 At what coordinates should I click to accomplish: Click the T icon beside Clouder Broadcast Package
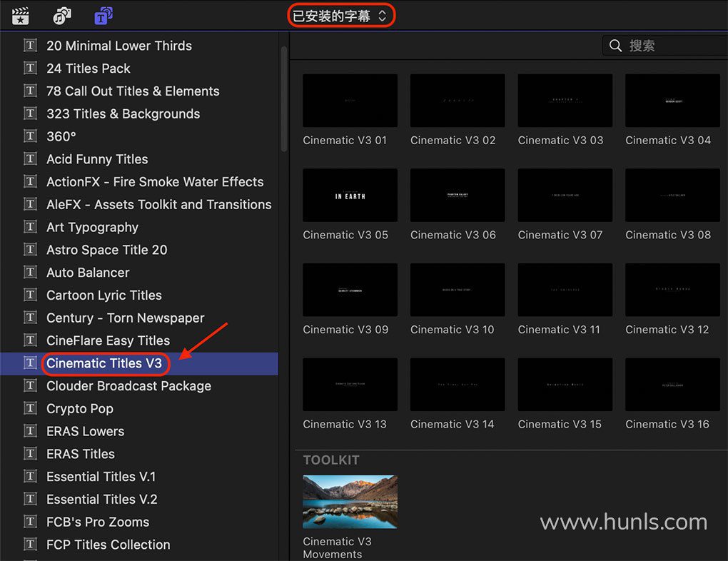(x=30, y=385)
